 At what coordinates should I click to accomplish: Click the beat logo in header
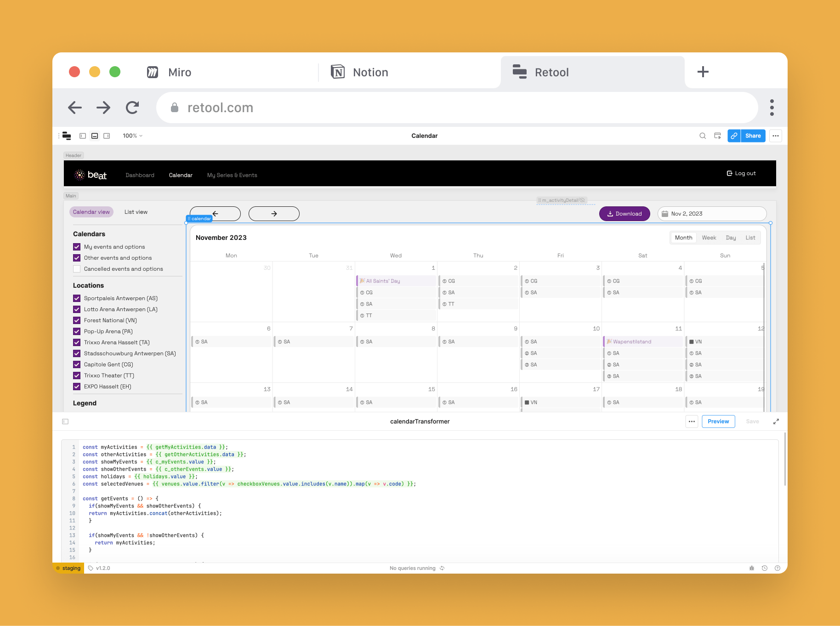[91, 175]
